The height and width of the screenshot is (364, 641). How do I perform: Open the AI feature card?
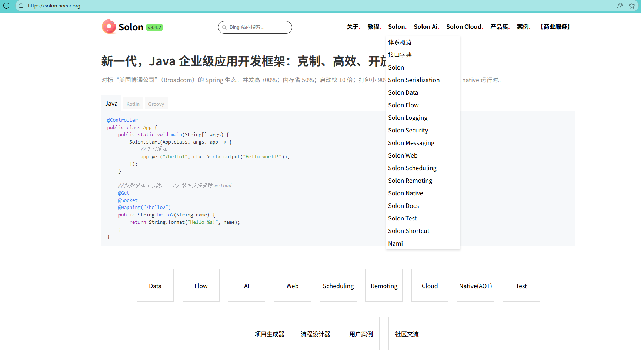pos(247,285)
